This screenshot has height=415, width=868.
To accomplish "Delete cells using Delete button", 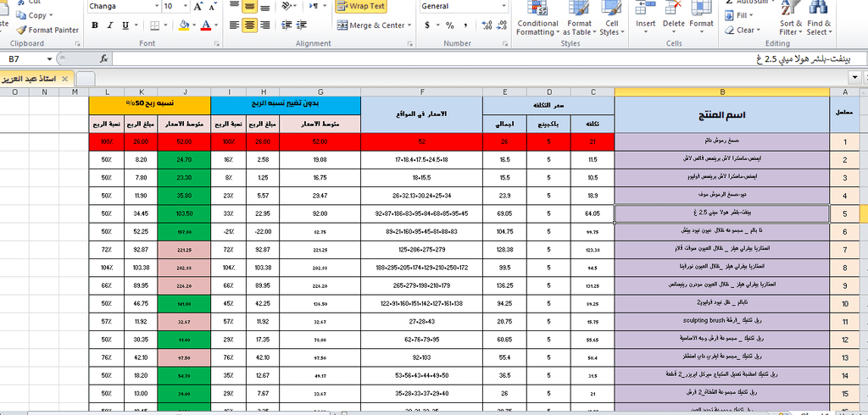I will click(x=674, y=19).
